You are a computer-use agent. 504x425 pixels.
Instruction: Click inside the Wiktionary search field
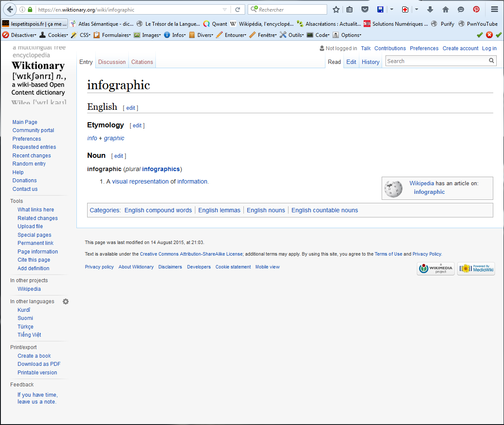pyautogui.click(x=436, y=61)
